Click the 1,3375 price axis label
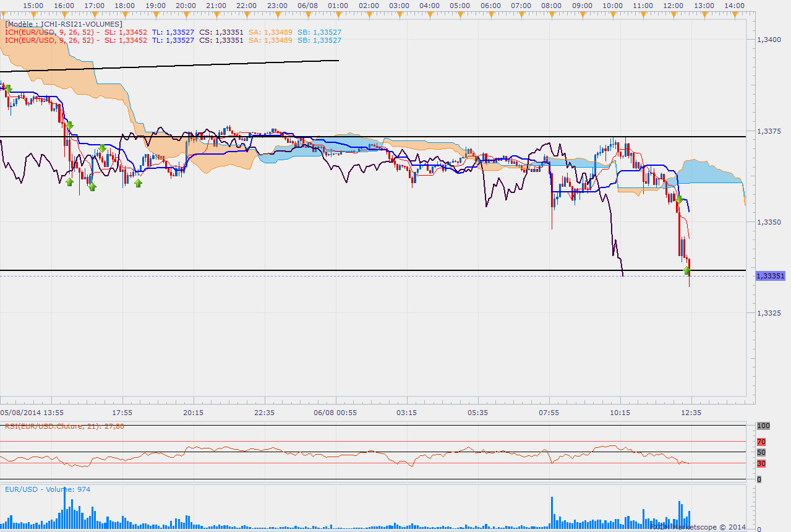This screenshot has width=791, height=532. [770, 131]
